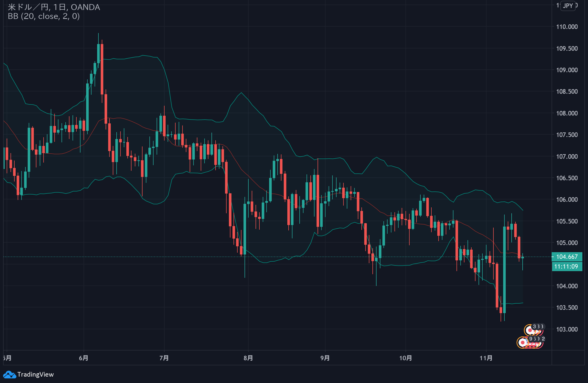The height and width of the screenshot is (383, 588).
Task: Select the tall red candle near 109.500 in June
Action: [x=102, y=69]
